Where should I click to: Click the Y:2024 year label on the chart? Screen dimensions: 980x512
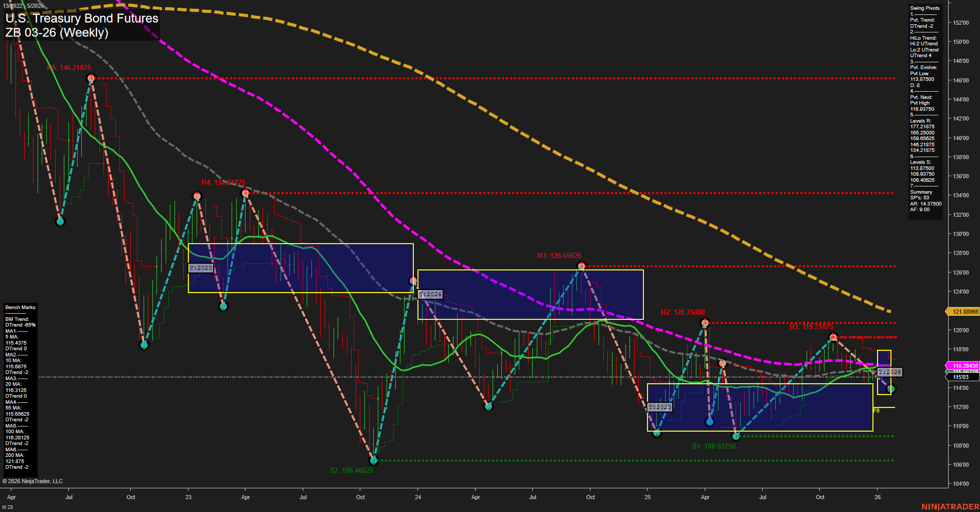pos(430,294)
